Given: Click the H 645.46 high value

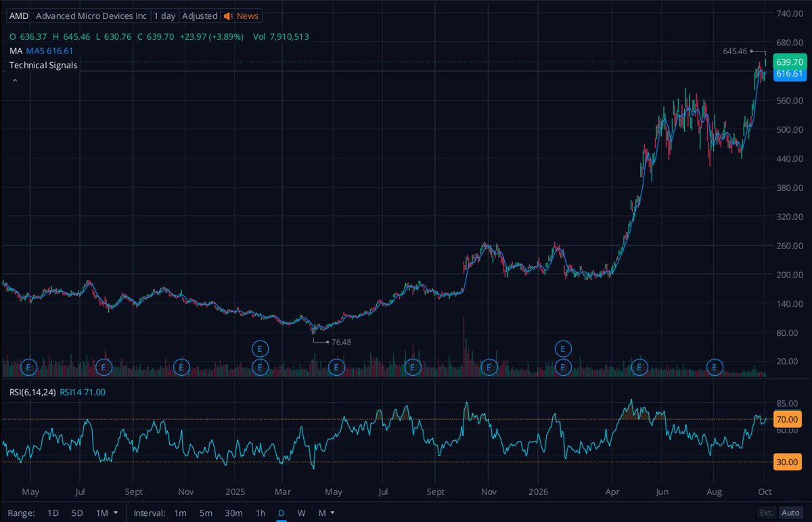Looking at the screenshot, I should [70, 37].
